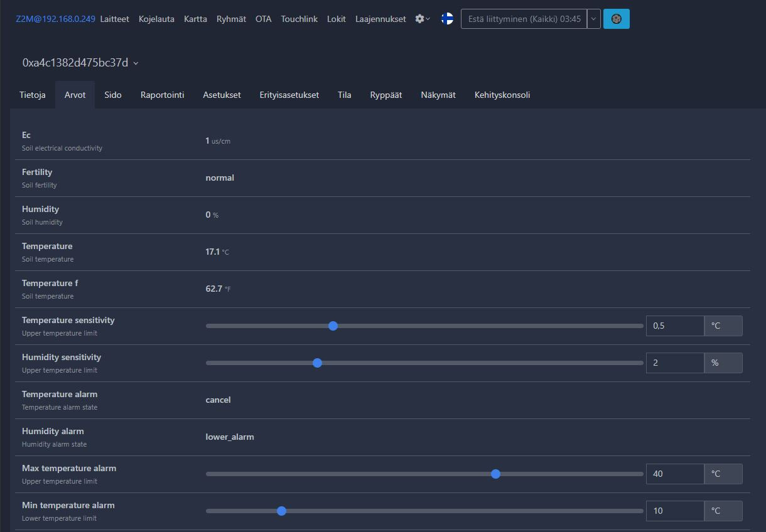Click the Touchlink navigation item

click(x=299, y=19)
